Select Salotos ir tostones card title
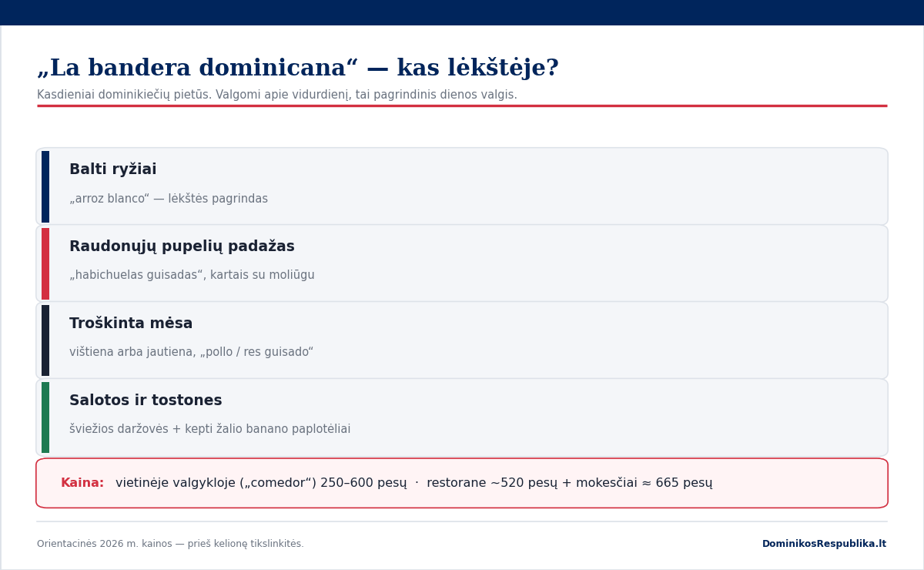The width and height of the screenshot is (924, 570). (x=146, y=401)
